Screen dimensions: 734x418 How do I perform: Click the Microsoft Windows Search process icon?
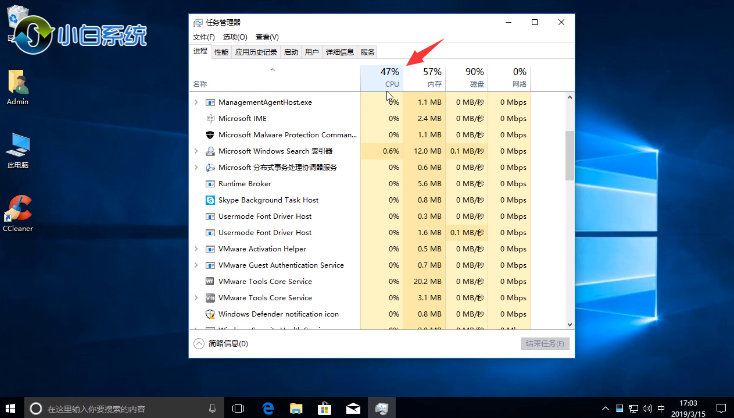[210, 151]
